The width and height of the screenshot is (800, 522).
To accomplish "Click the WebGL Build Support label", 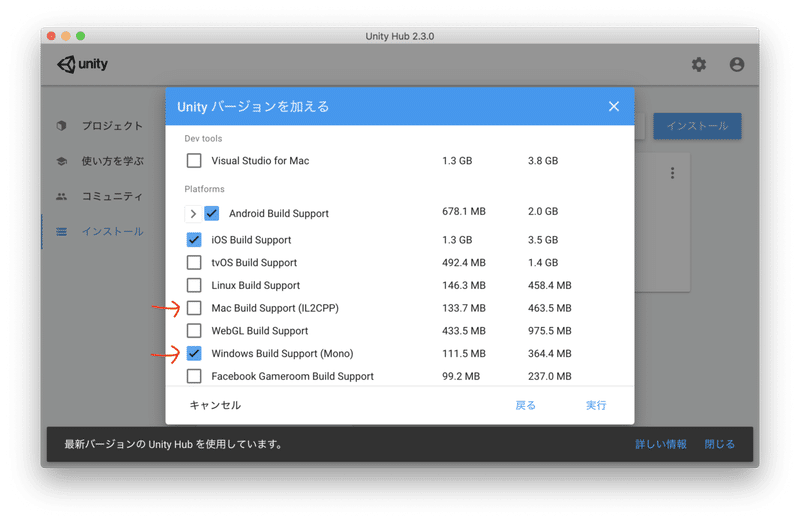I will coord(260,331).
